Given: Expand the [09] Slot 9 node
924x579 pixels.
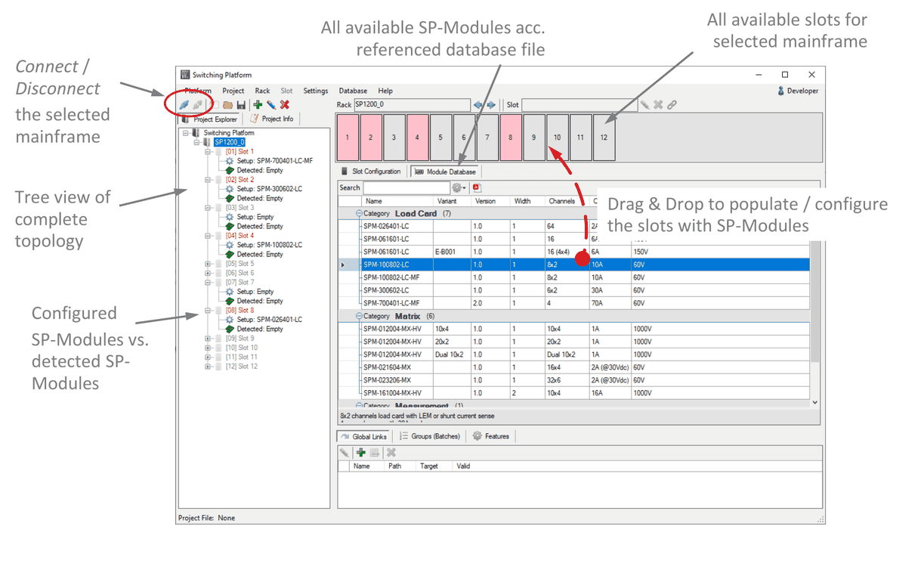Looking at the screenshot, I should 208,339.
